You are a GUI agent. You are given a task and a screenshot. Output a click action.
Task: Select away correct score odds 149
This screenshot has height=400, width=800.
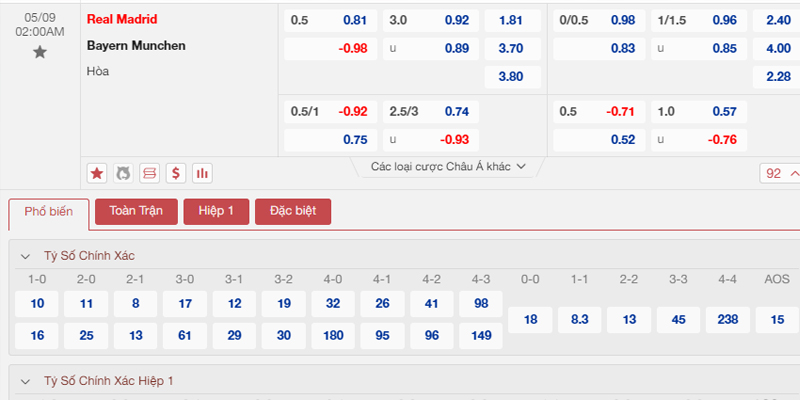[481, 336]
